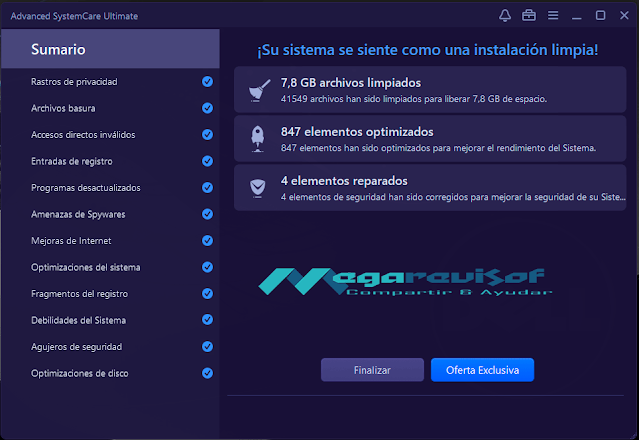Click the checkmark next to Rastros de privacidad
This screenshot has height=440, width=639.
tap(207, 81)
